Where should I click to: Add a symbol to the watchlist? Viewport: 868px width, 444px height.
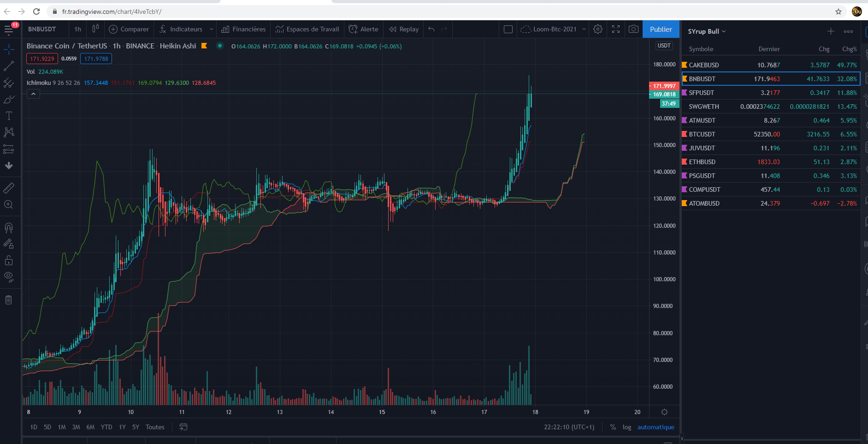[x=831, y=31]
